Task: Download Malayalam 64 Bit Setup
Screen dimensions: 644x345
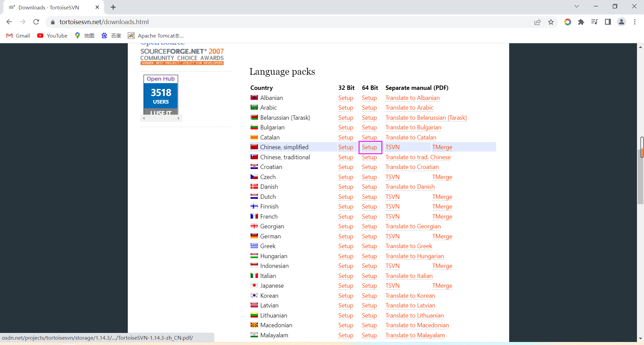Action: (369, 335)
